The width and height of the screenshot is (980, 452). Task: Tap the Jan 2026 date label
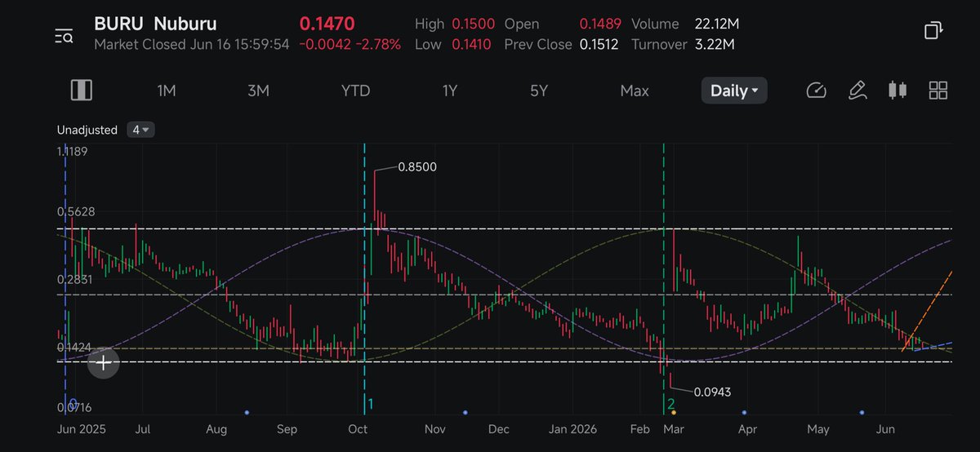coord(572,428)
